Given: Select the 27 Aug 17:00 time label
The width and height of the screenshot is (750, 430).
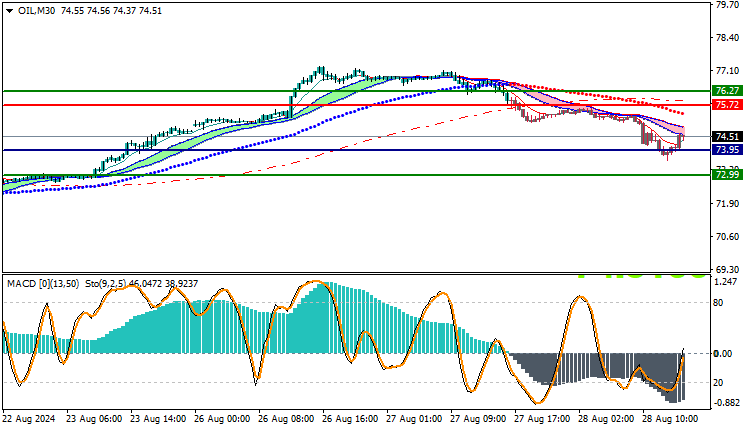Looking at the screenshot, I should tap(542, 419).
